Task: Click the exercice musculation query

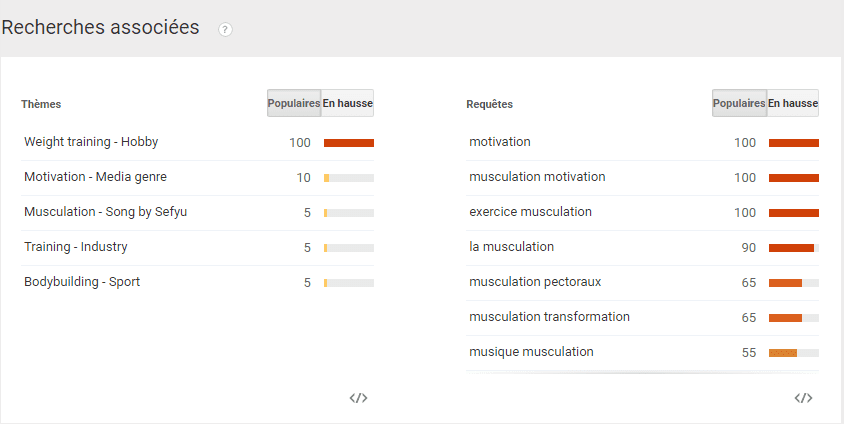Action: 530,212
